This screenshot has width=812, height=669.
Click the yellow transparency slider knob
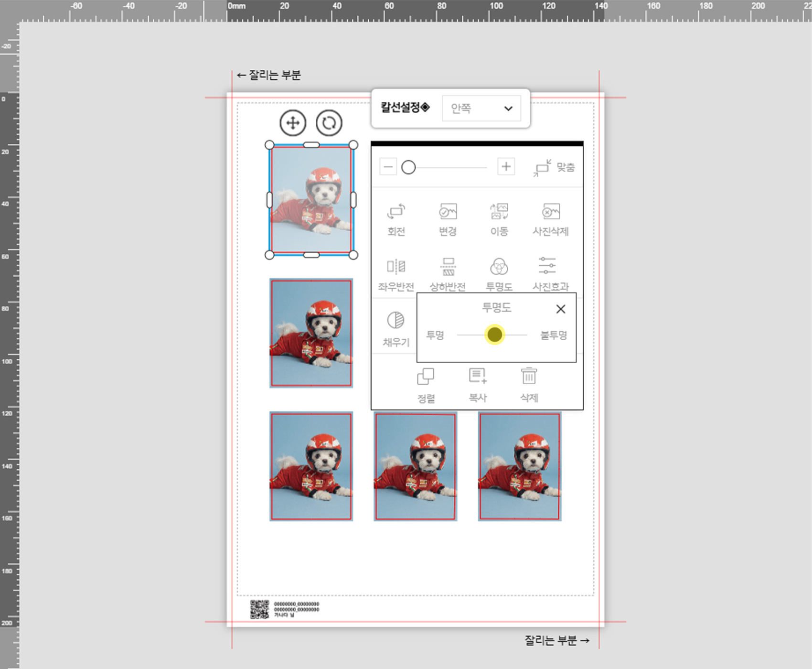tap(494, 334)
